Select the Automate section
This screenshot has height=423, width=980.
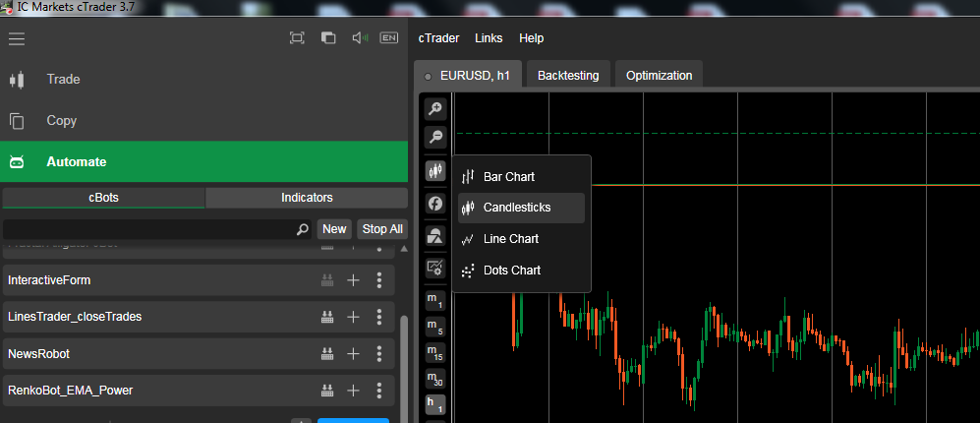coord(203,162)
